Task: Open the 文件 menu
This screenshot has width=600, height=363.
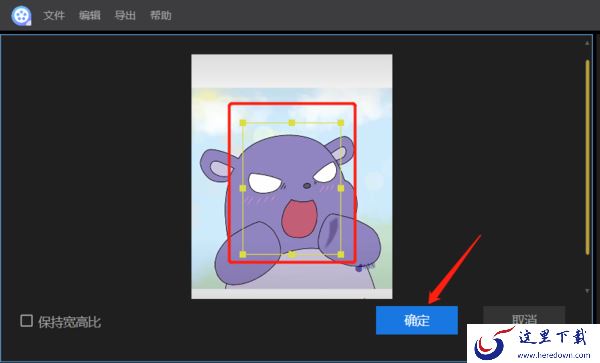Action: (54, 15)
